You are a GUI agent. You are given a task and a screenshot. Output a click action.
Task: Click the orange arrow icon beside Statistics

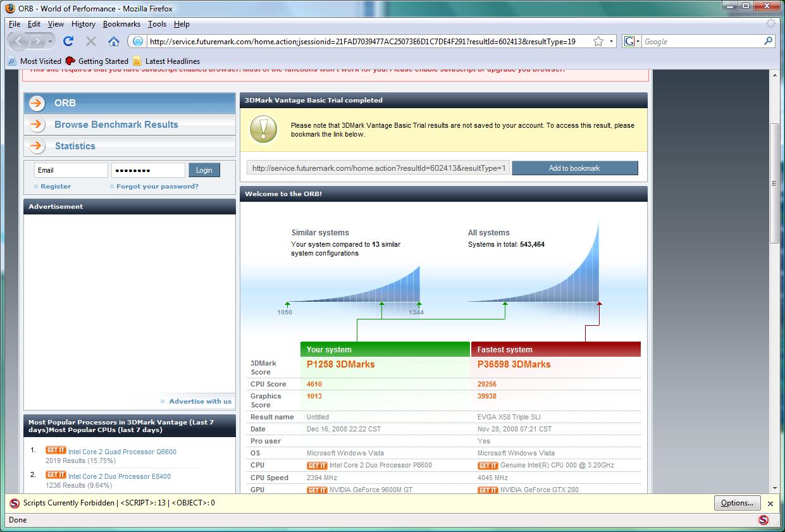click(37, 146)
